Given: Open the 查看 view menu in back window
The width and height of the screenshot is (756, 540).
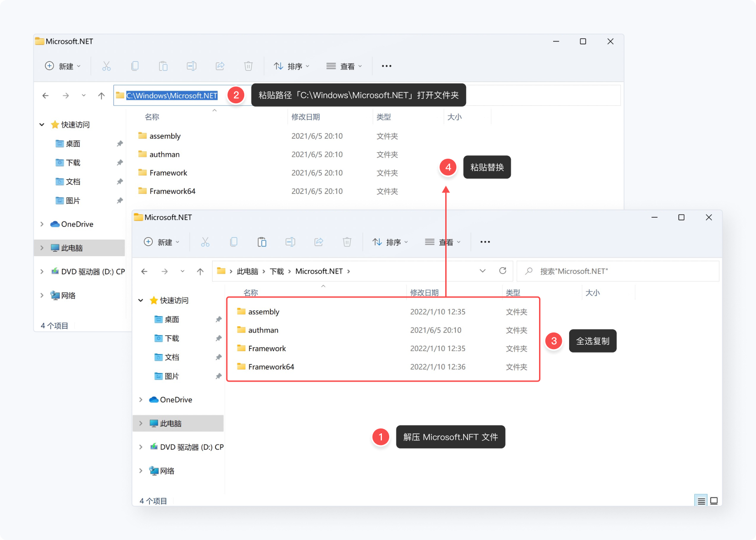Looking at the screenshot, I should click(x=344, y=66).
